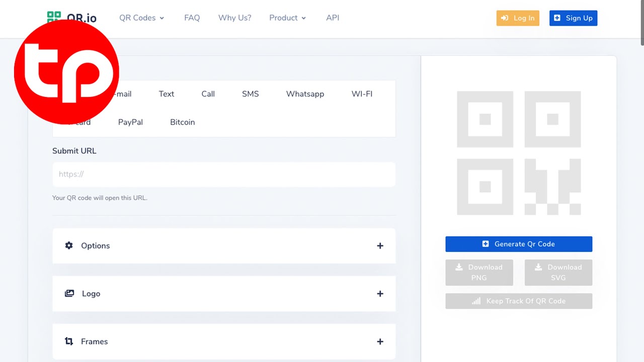Select the Call QR code type
The height and width of the screenshot is (362, 644).
[208, 94]
